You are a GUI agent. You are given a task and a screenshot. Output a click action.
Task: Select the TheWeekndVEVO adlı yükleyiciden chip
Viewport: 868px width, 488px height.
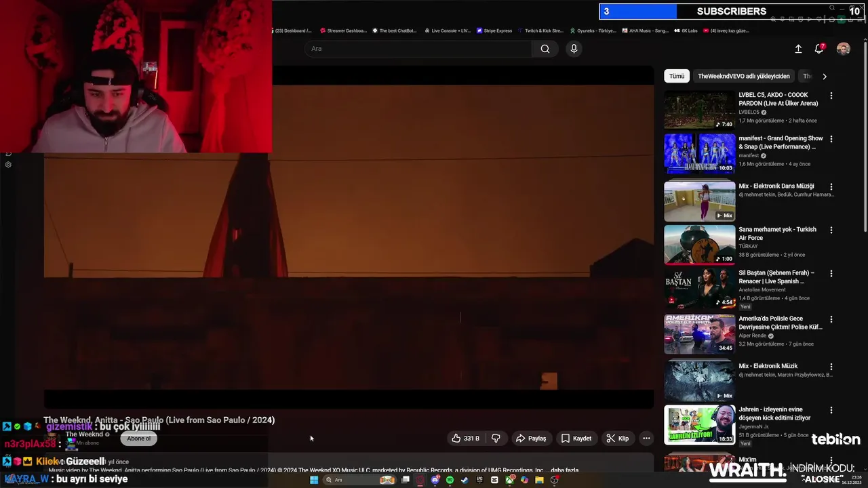(744, 77)
